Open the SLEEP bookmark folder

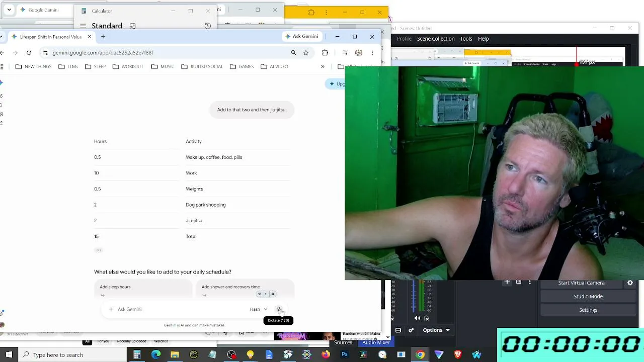pyautogui.click(x=95, y=66)
